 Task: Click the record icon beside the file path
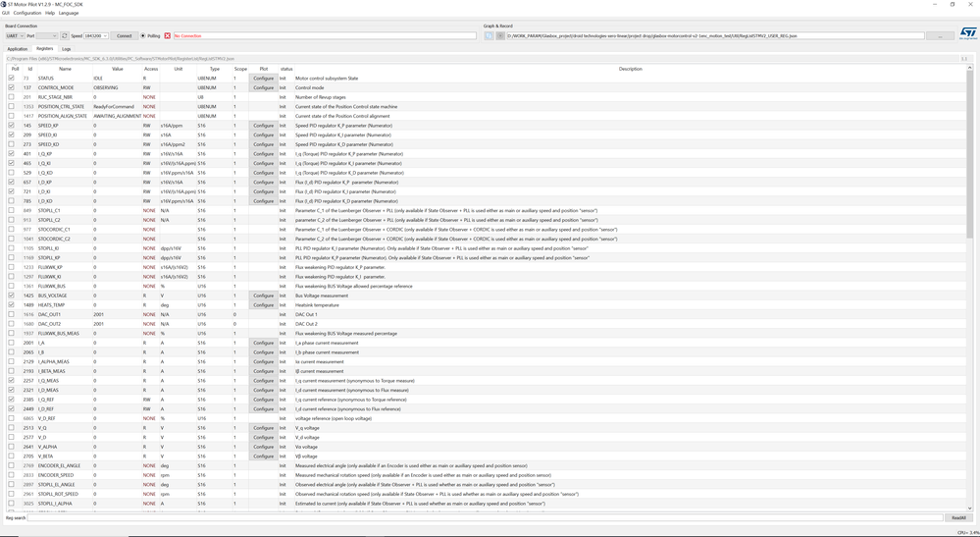(500, 36)
